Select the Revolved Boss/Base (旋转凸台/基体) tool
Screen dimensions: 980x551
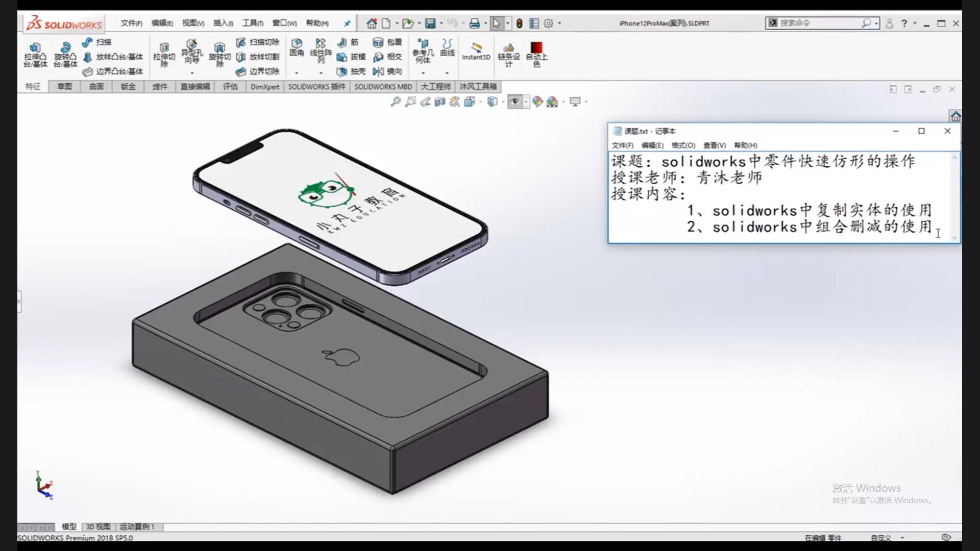[x=65, y=55]
